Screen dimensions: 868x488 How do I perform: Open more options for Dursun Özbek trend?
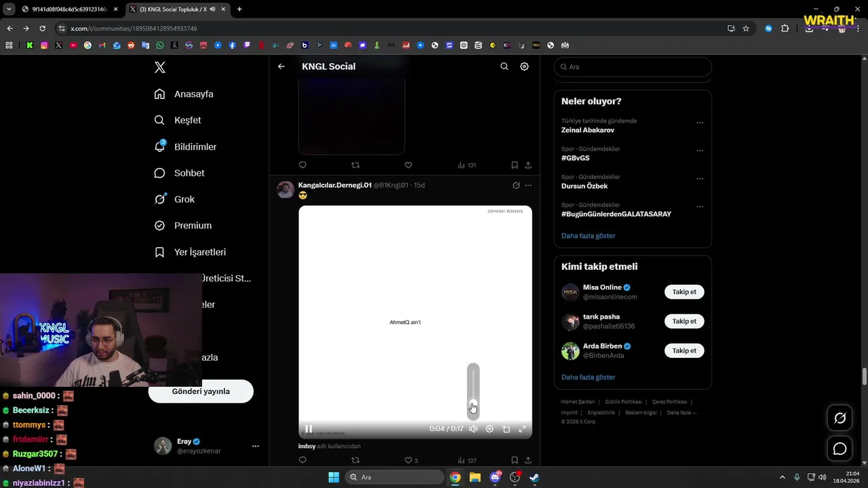pyautogui.click(x=700, y=178)
